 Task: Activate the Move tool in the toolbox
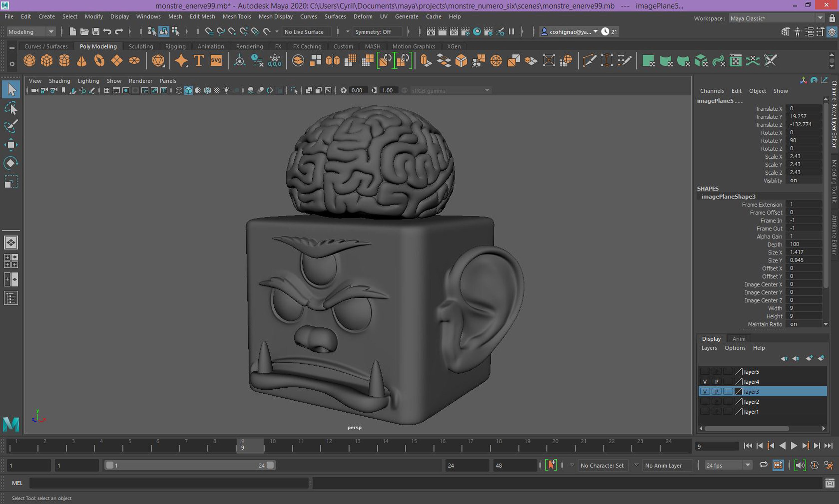point(11,145)
